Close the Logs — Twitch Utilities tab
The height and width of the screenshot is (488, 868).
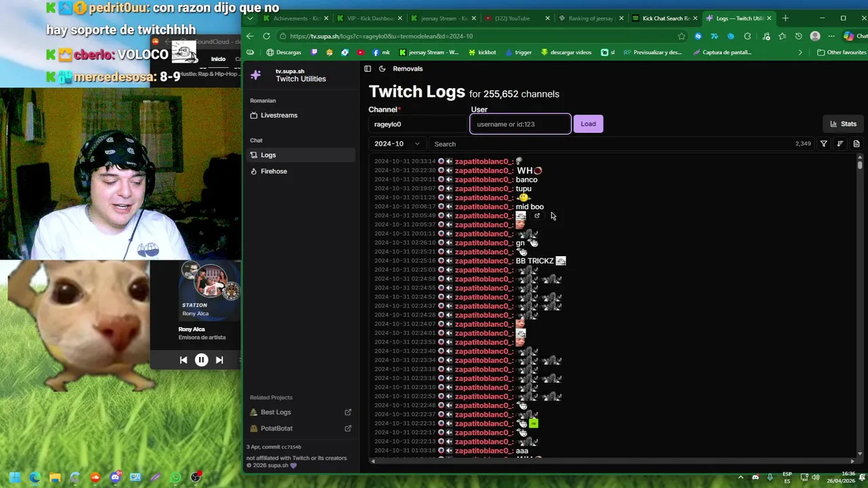pyautogui.click(x=768, y=18)
